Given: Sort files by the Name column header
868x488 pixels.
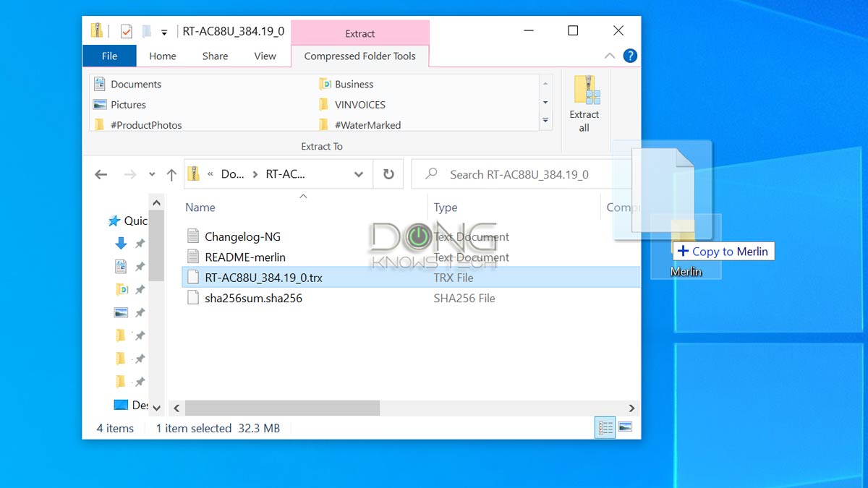Looking at the screenshot, I should click(200, 207).
